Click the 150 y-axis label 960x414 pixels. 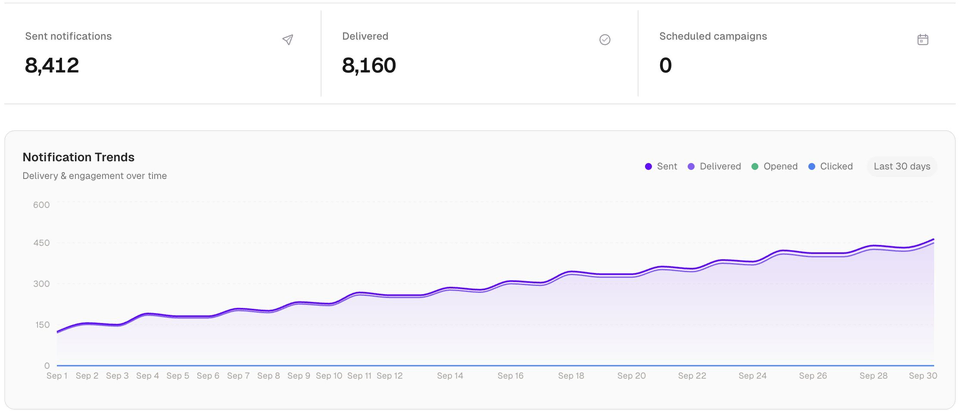pos(41,325)
